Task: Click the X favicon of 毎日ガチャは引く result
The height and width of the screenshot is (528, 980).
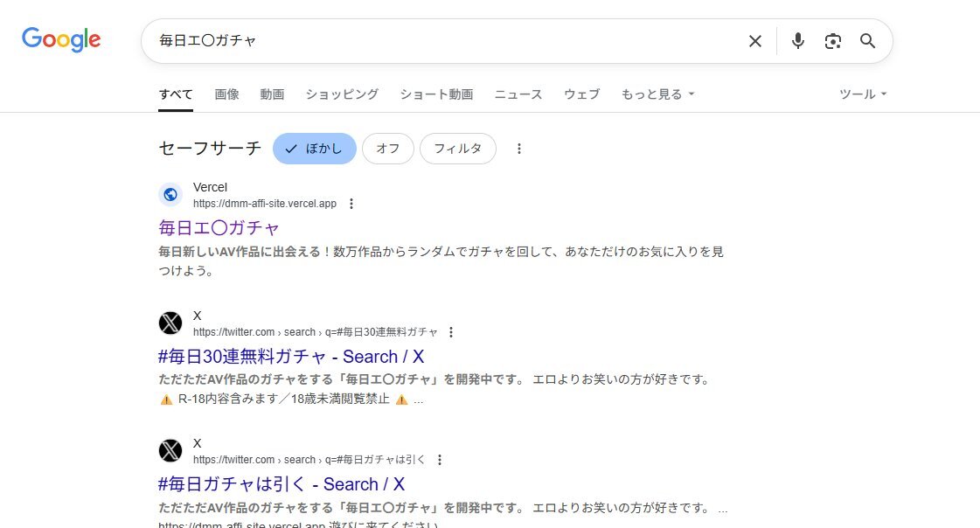Action: (170, 450)
